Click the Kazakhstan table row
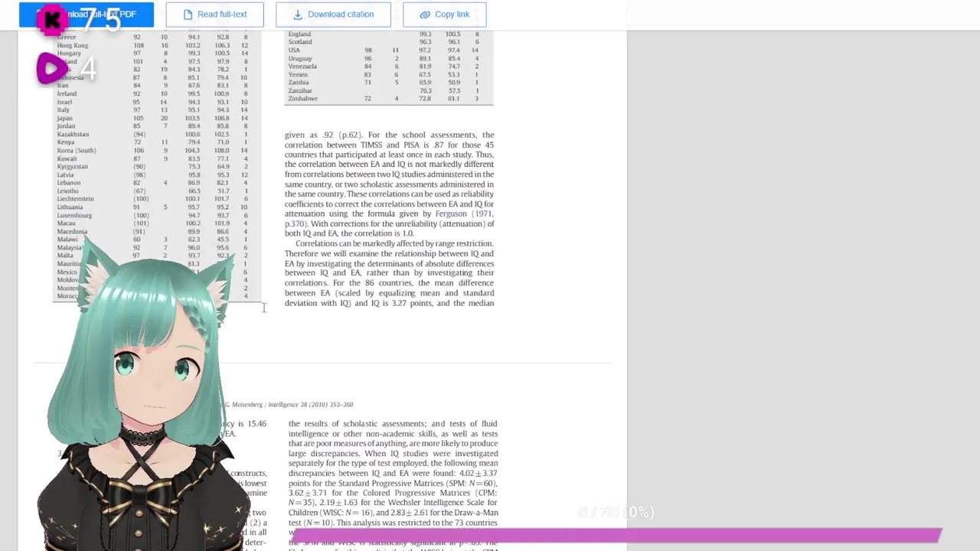 click(x=152, y=135)
